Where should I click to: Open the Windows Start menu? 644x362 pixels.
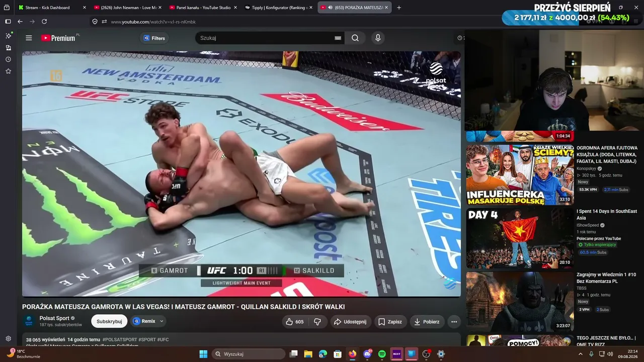(x=203, y=354)
